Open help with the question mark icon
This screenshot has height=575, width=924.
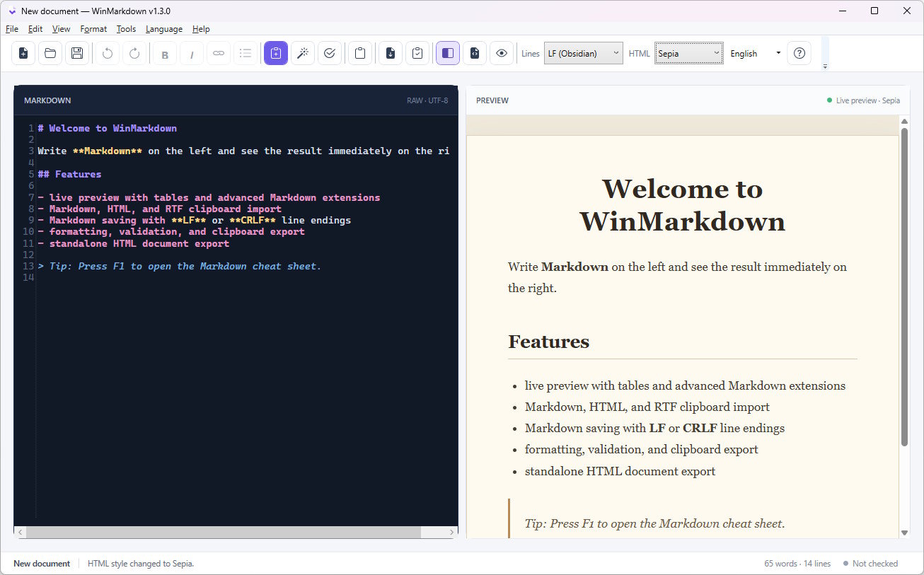(x=799, y=53)
